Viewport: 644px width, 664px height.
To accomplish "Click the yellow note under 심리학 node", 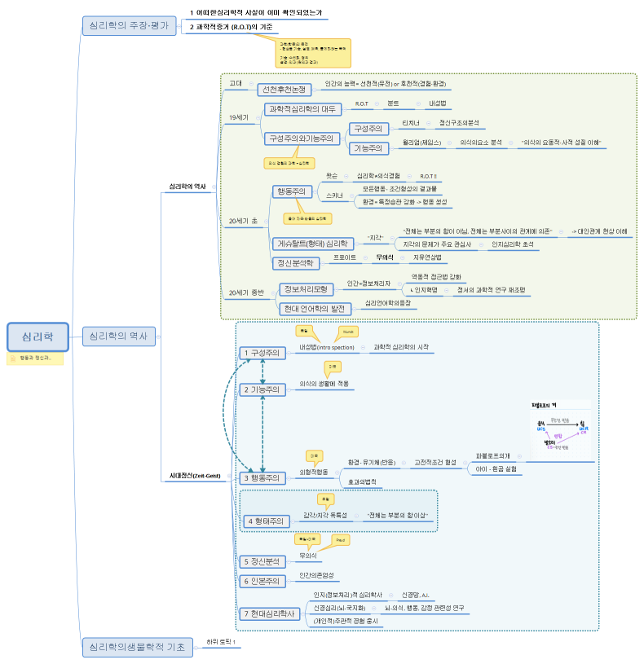I will 35,357.
